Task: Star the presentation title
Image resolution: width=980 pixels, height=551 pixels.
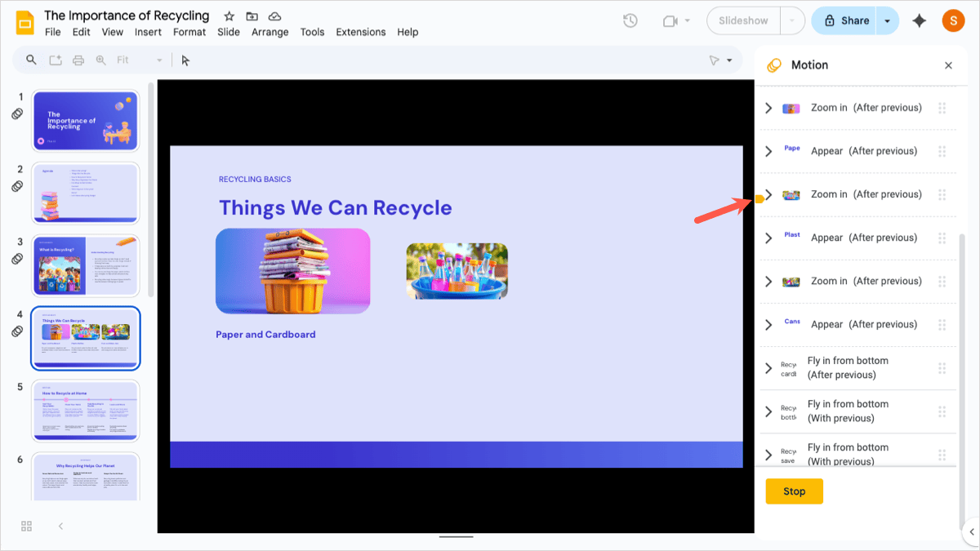Action: tap(229, 16)
